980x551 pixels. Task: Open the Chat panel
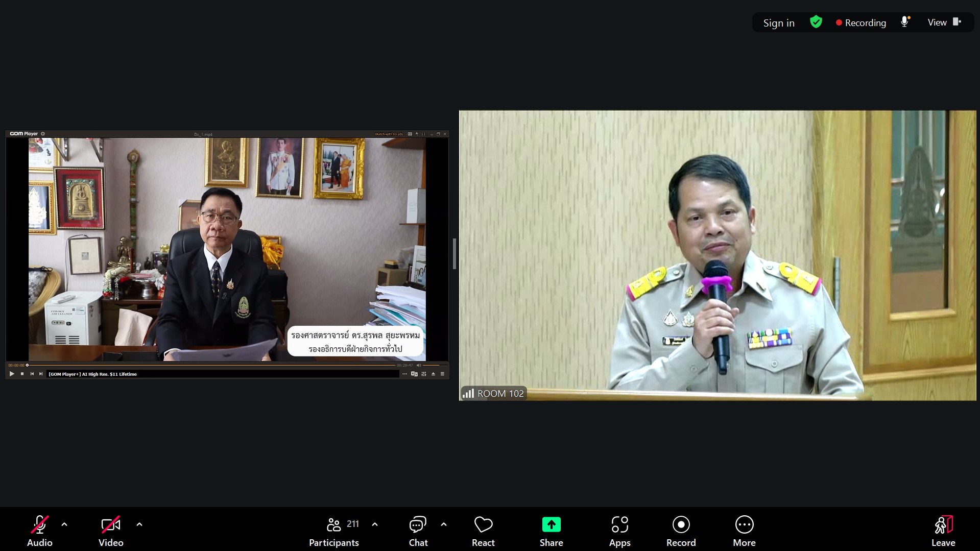coord(418,531)
